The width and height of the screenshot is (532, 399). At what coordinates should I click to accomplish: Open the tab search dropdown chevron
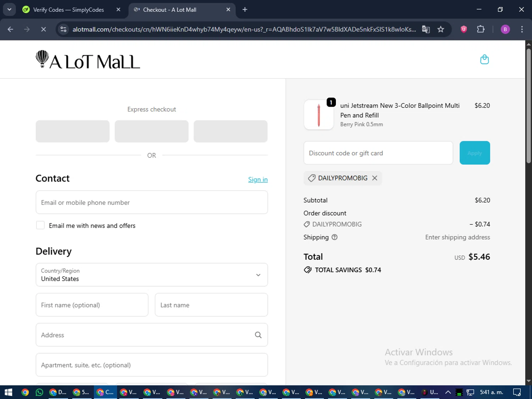(10, 10)
